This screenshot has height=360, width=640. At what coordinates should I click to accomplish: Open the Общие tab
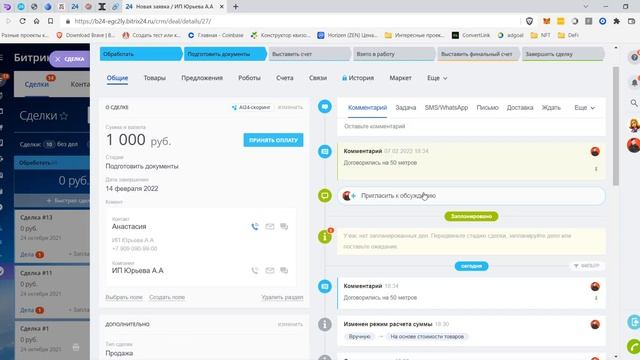click(x=118, y=78)
